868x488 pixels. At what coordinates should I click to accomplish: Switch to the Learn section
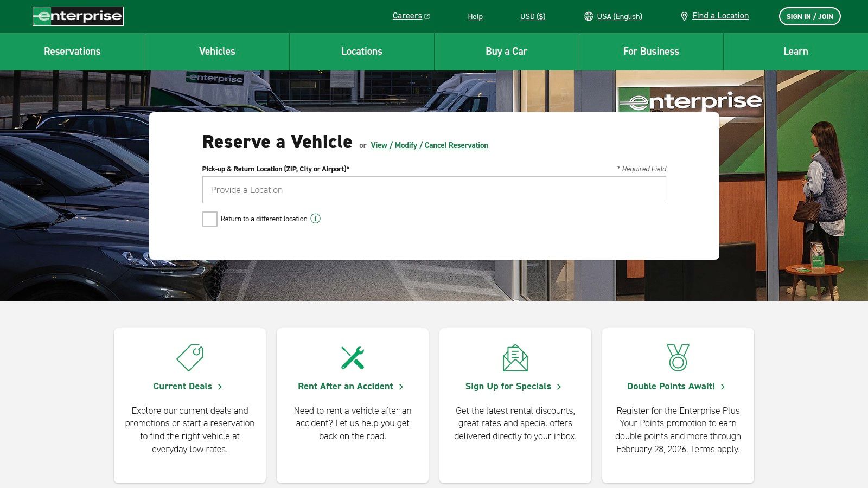795,52
